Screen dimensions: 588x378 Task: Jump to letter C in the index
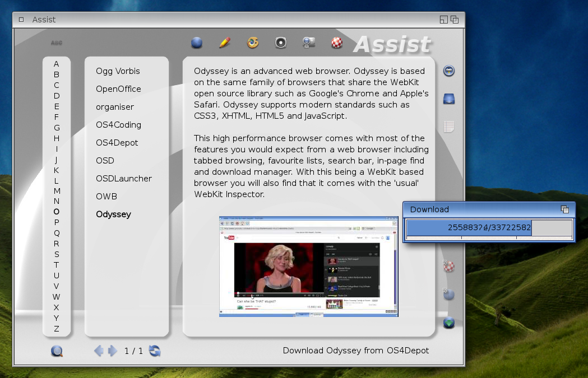pos(56,86)
